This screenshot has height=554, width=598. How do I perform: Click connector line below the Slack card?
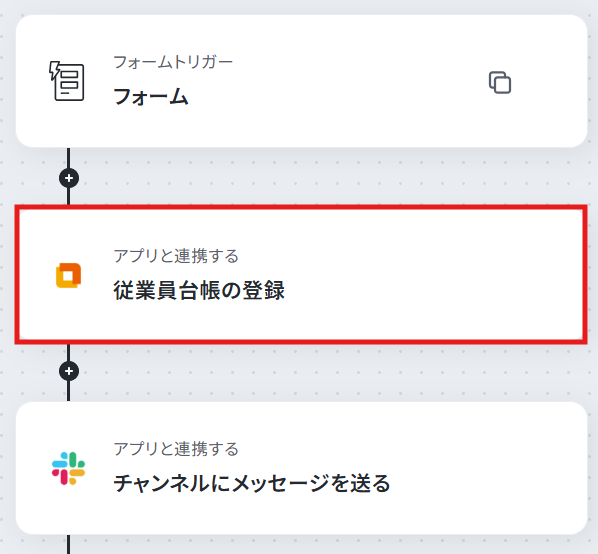(69, 544)
